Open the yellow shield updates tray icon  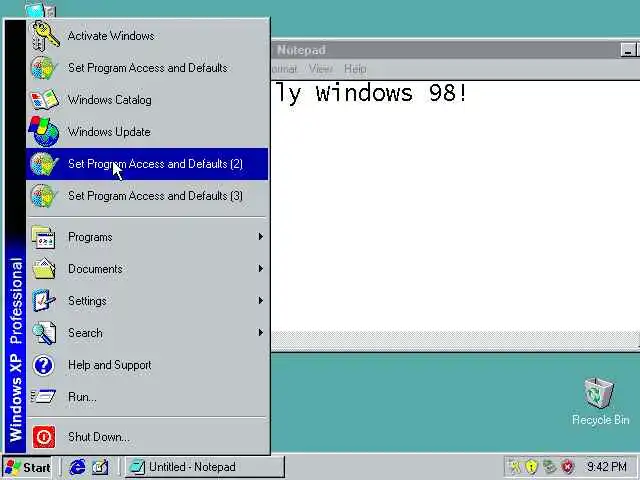(532, 467)
